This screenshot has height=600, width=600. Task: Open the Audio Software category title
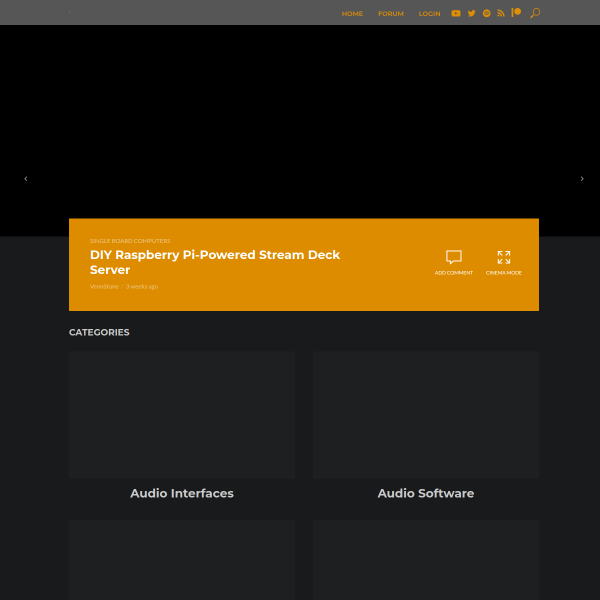pyautogui.click(x=426, y=493)
